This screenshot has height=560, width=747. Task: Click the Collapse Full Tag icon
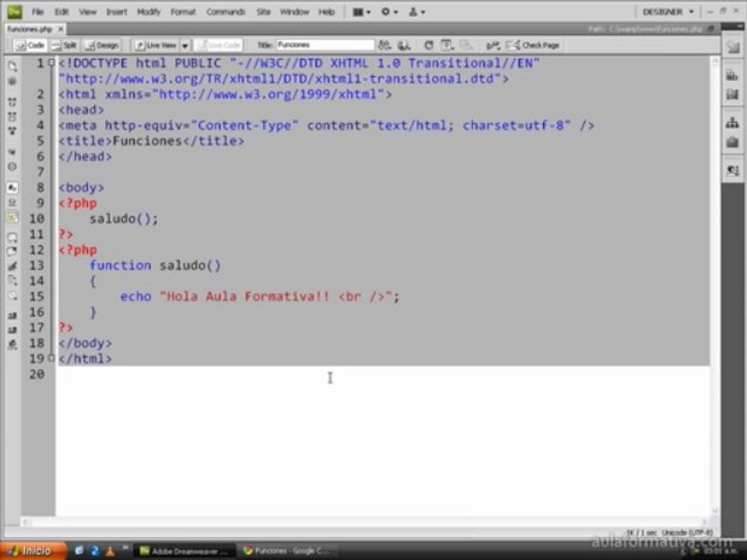[x=12, y=101]
